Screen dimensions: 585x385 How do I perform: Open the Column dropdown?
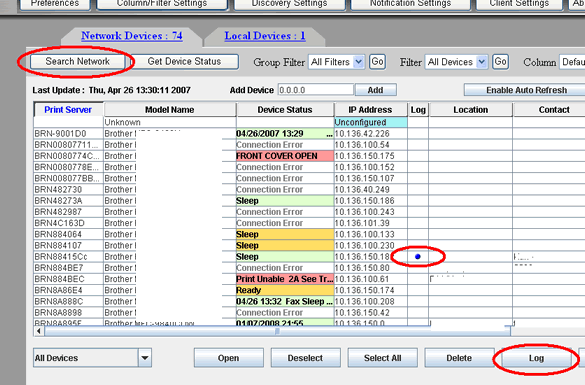coord(572,62)
